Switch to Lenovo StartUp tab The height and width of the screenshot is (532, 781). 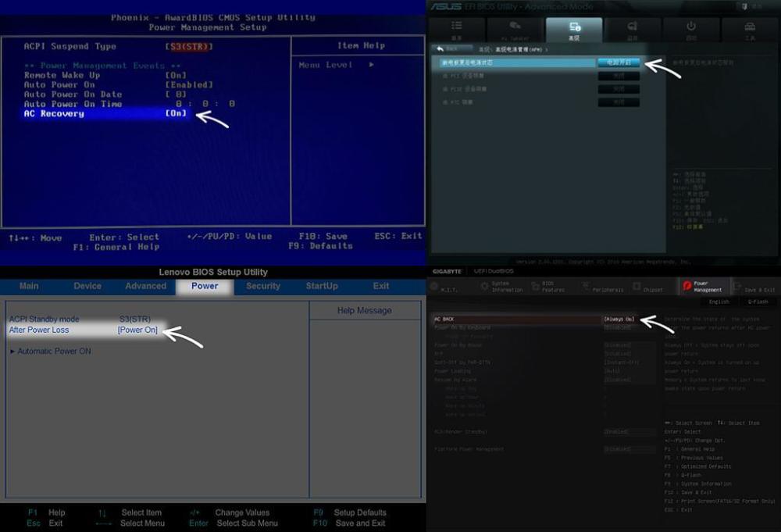(x=322, y=286)
